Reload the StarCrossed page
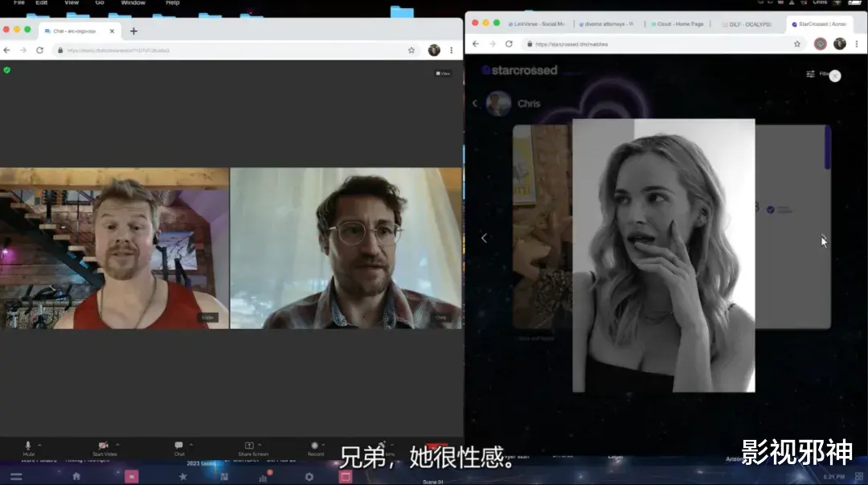868x485 pixels. coord(509,43)
